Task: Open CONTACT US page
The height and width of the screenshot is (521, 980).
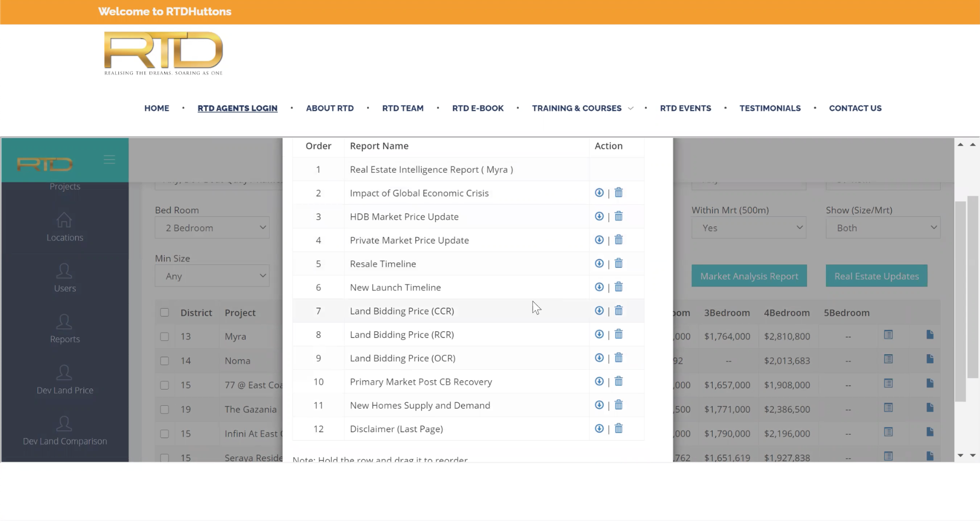Action: (855, 108)
